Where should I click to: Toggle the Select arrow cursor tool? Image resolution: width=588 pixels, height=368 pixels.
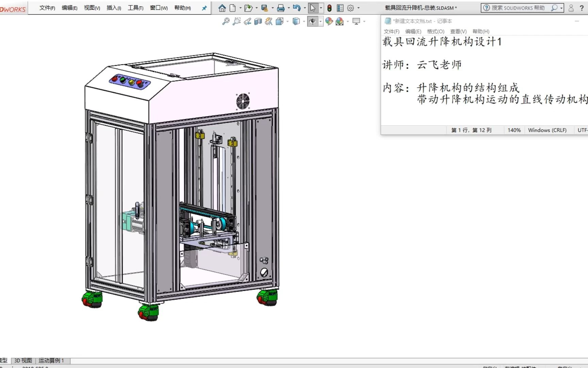click(313, 8)
